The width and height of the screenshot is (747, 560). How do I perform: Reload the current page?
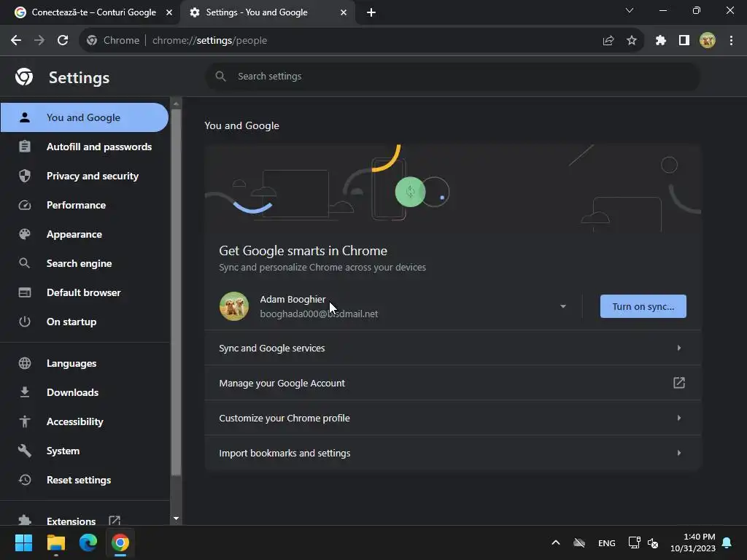pos(63,41)
